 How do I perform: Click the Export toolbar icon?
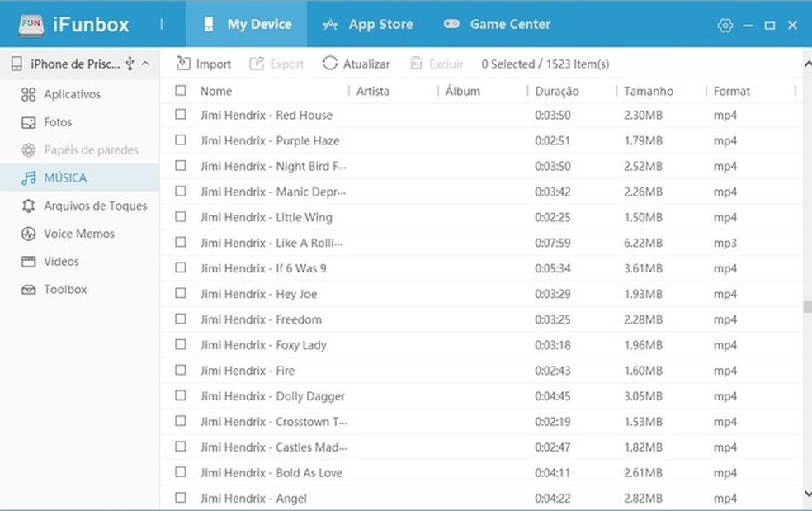[x=257, y=64]
